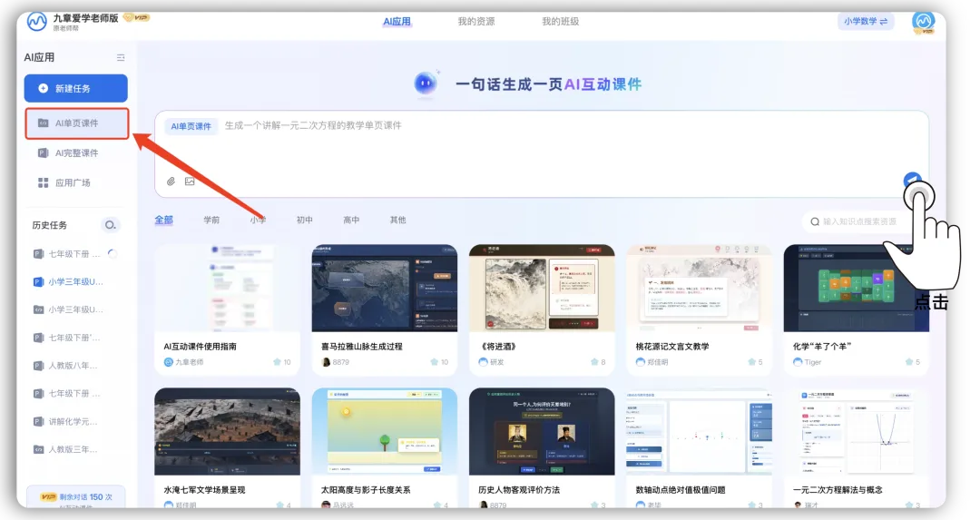Click the star icon on 化学"羊了个羊" card
The height and width of the screenshot is (520, 980).
pyautogui.click(x=908, y=362)
